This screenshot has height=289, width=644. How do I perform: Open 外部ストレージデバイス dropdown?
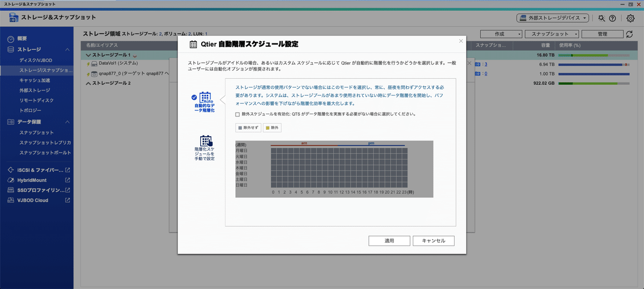coord(553,18)
